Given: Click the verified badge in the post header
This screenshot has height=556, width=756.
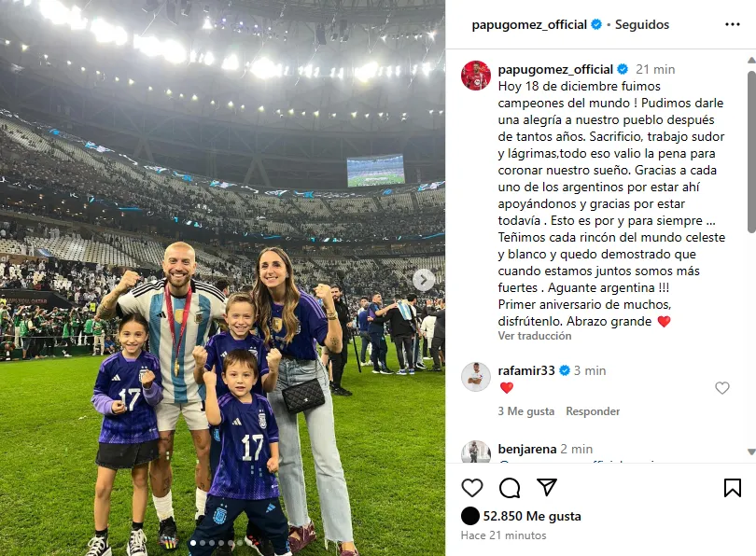Looking at the screenshot, I should click(x=595, y=25).
